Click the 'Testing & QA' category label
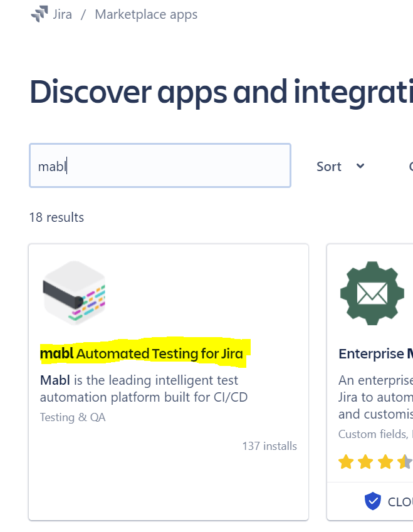This screenshot has height=532, width=413. pos(73,417)
